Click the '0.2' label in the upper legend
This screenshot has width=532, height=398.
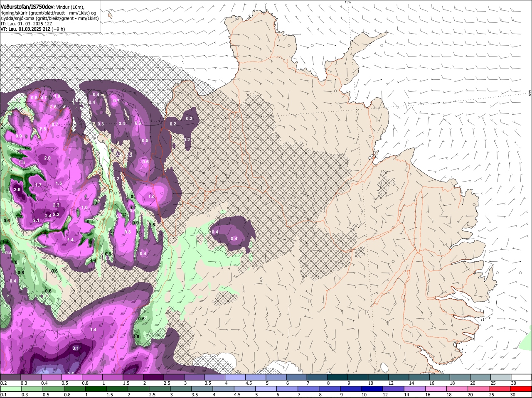tap(3, 383)
